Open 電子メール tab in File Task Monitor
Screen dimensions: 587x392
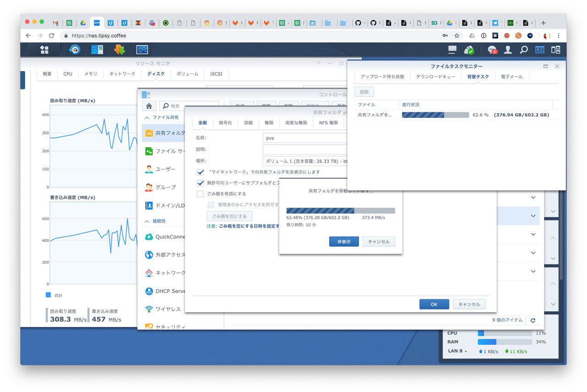(x=512, y=77)
